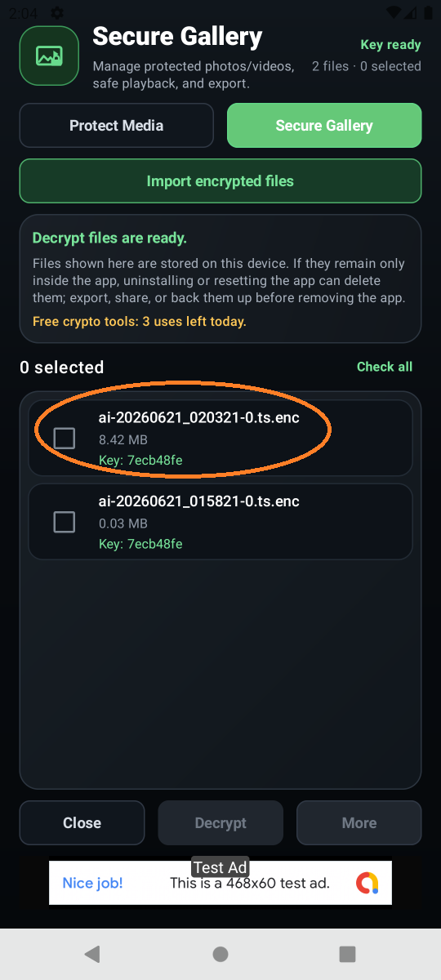Tap the Secure Gallery app logo icon
The height and width of the screenshot is (980, 441).
tap(49, 56)
